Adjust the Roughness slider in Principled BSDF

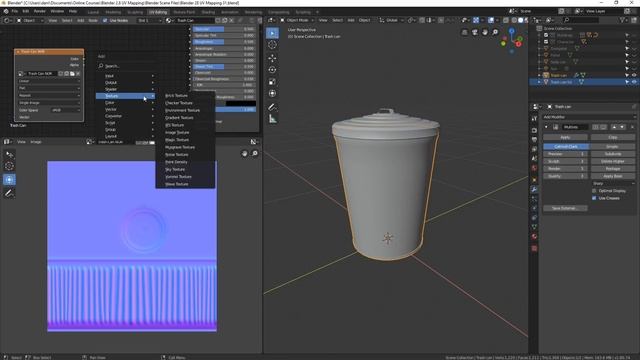click(x=224, y=42)
